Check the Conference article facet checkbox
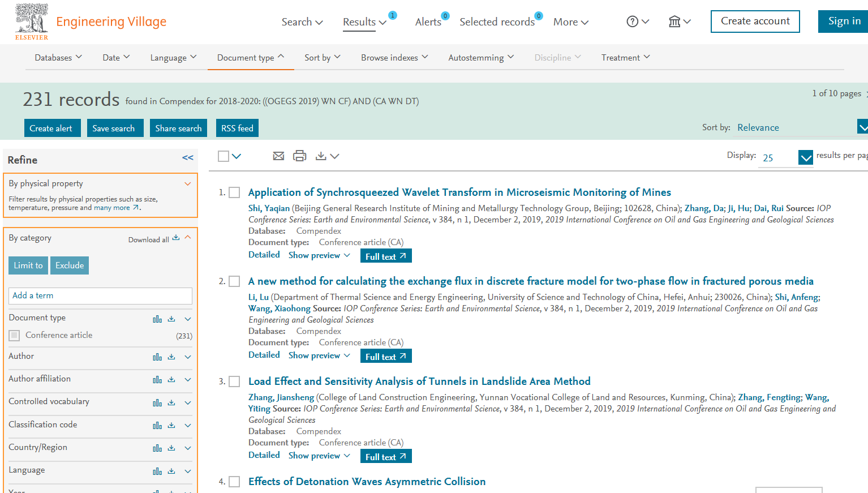The image size is (868, 493). tap(15, 336)
